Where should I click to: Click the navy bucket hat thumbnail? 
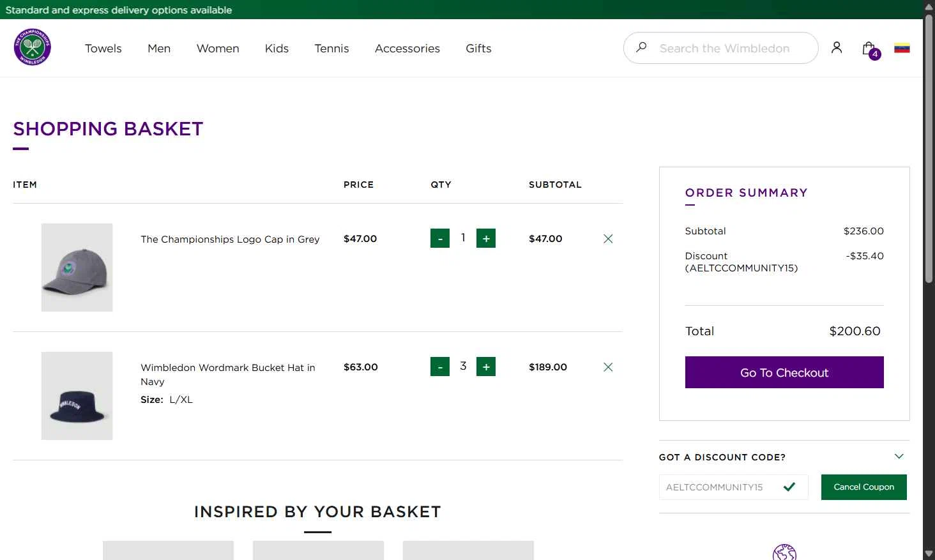tap(77, 396)
